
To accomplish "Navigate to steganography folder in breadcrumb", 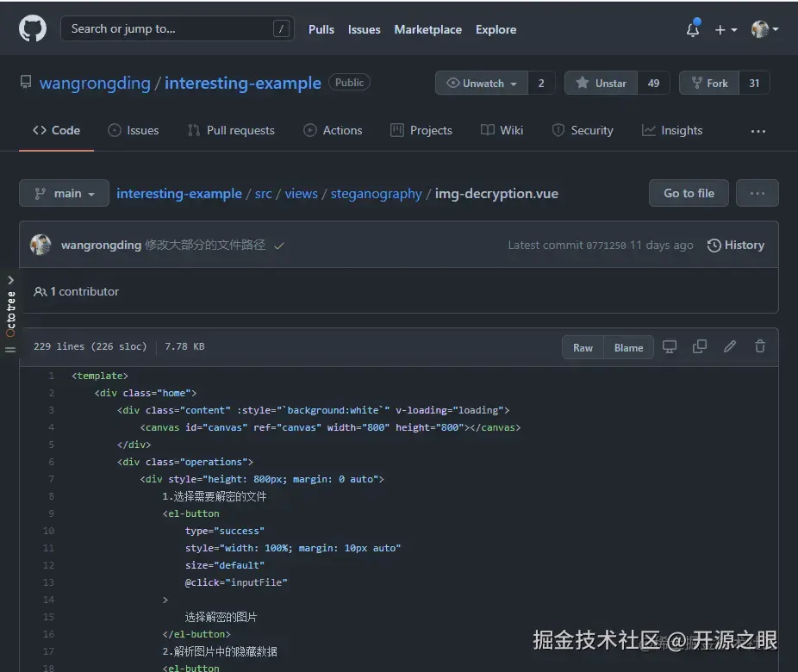I will pyautogui.click(x=376, y=194).
